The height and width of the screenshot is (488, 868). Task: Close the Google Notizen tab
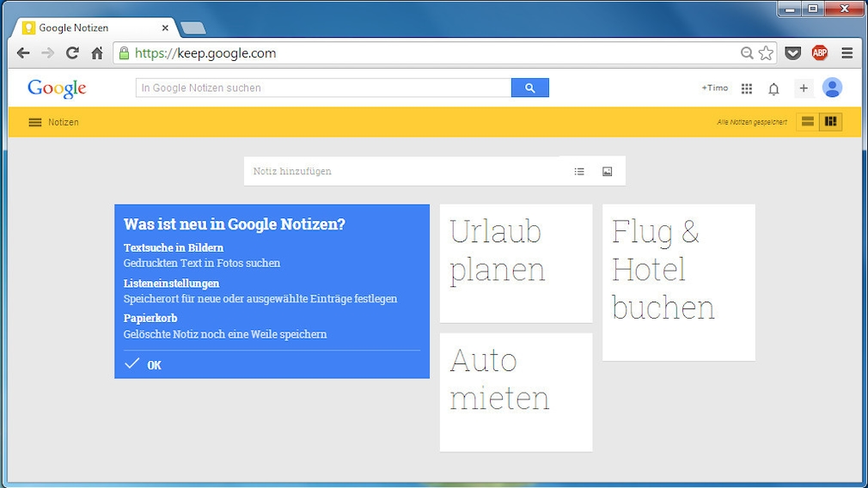point(165,27)
